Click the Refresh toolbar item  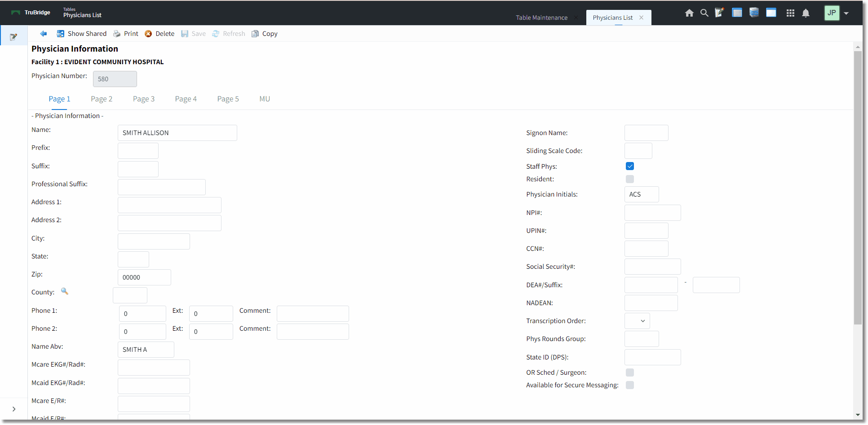click(x=228, y=34)
